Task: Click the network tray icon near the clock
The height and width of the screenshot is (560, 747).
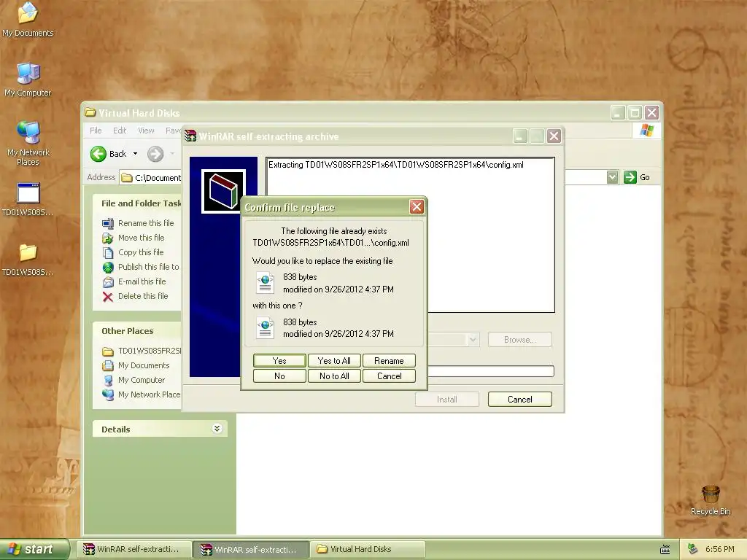Action: tap(692, 549)
